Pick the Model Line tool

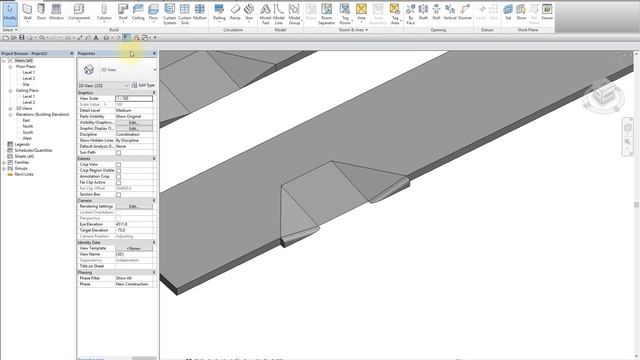(279, 14)
